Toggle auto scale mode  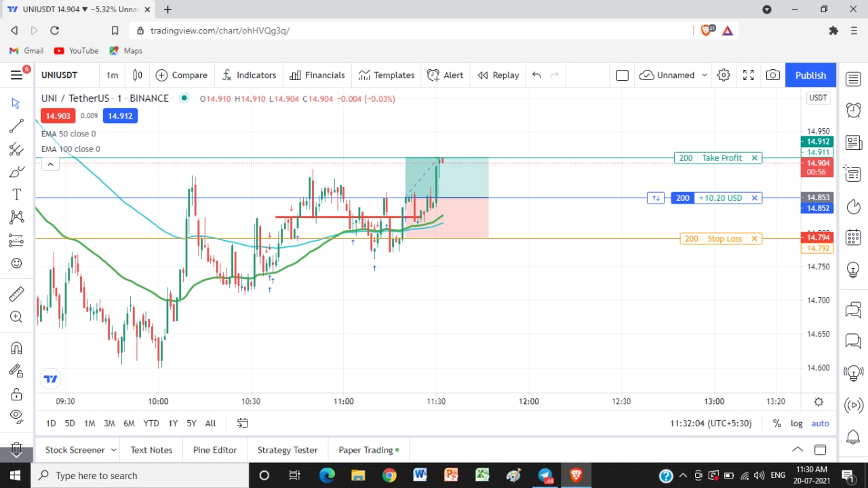click(821, 423)
